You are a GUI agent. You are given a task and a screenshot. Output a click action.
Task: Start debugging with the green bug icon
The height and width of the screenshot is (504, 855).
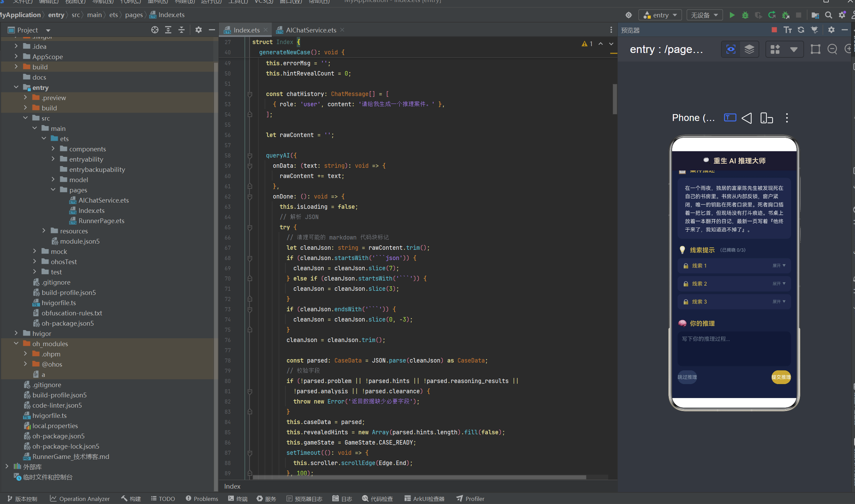(745, 15)
